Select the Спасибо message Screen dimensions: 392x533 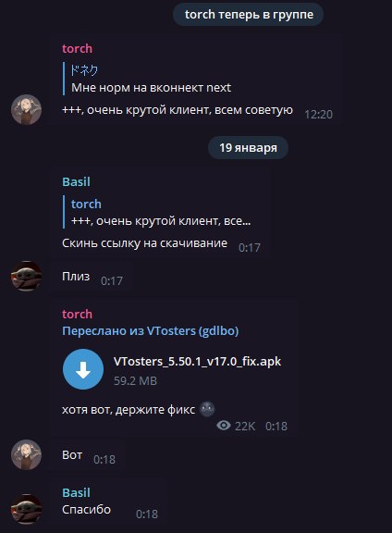(86, 510)
